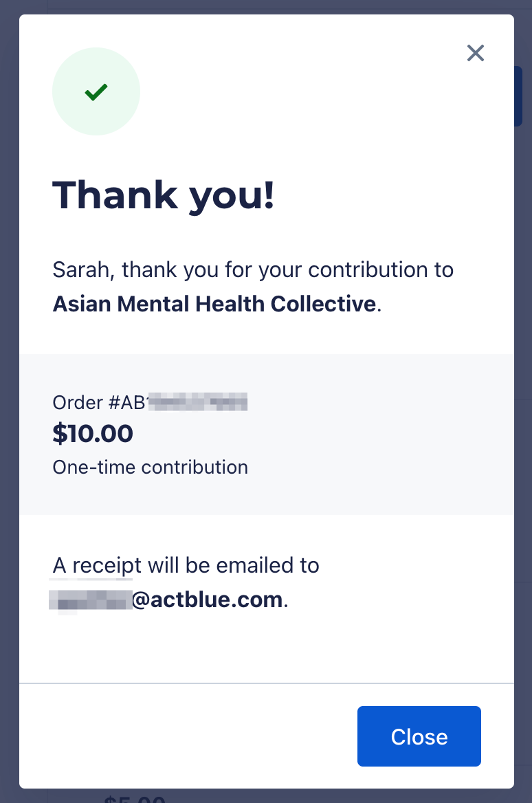Click the @actblue.com email domain text
Viewport: 532px width, 803px height.
click(208, 599)
